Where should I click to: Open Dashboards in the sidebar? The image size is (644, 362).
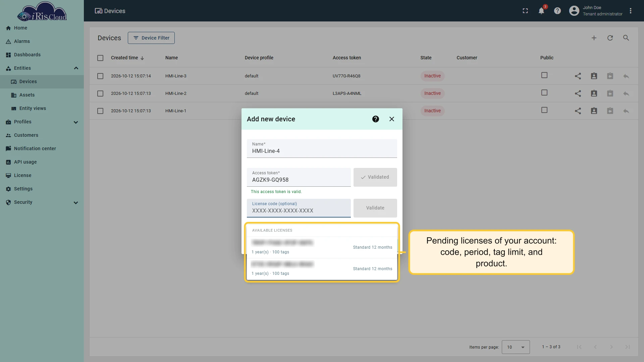pyautogui.click(x=42, y=55)
